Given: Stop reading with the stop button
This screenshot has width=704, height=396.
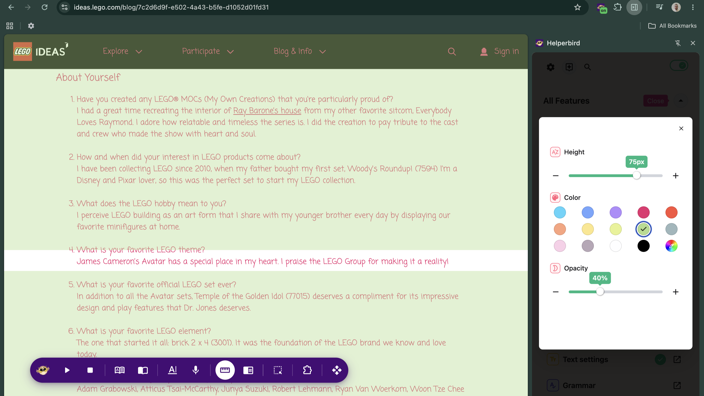Looking at the screenshot, I should coord(90,370).
